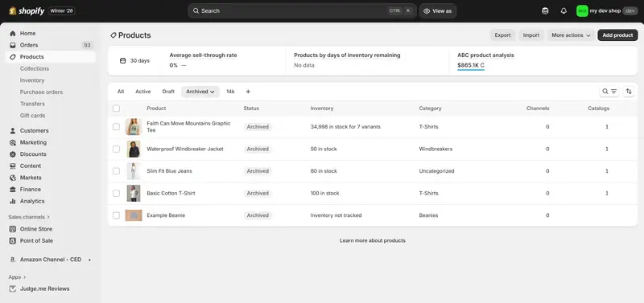This screenshot has width=644, height=303.
Task: Click the Shopify logo
Action: click(x=27, y=11)
